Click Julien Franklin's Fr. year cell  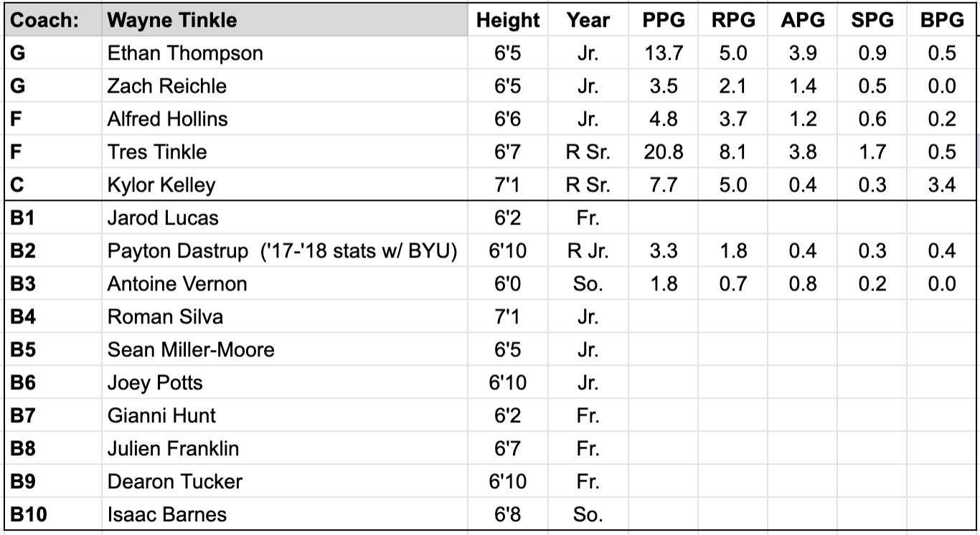588,449
